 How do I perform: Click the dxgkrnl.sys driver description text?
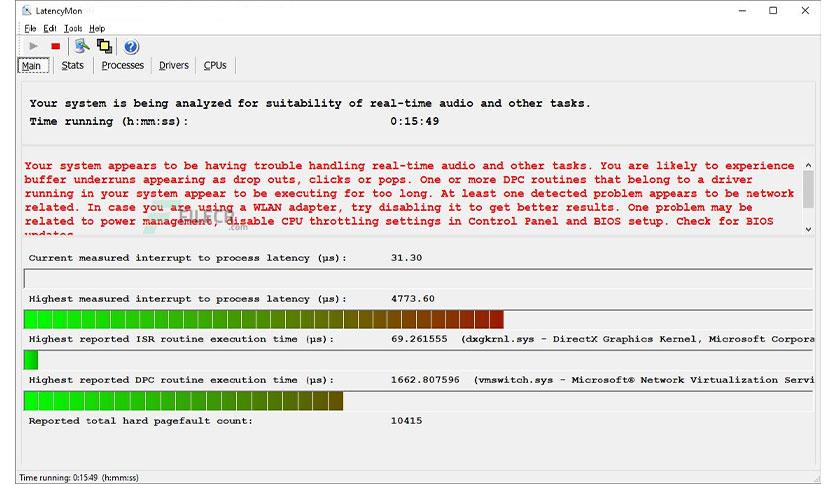tap(638, 339)
